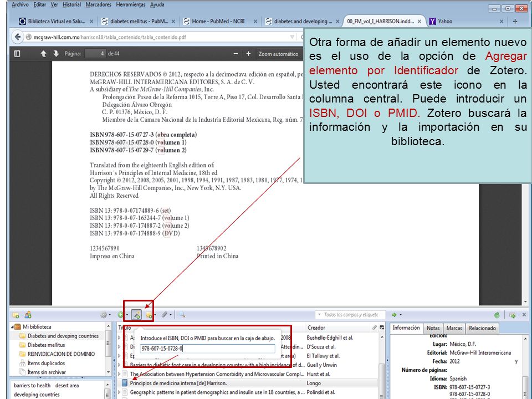Click the 'desert area' tag

pyautogui.click(x=67, y=386)
